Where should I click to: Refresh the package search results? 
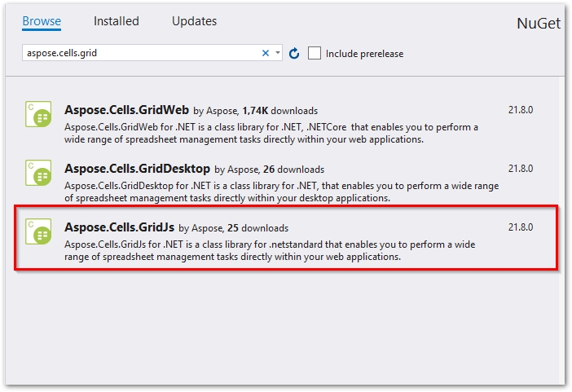tap(294, 53)
